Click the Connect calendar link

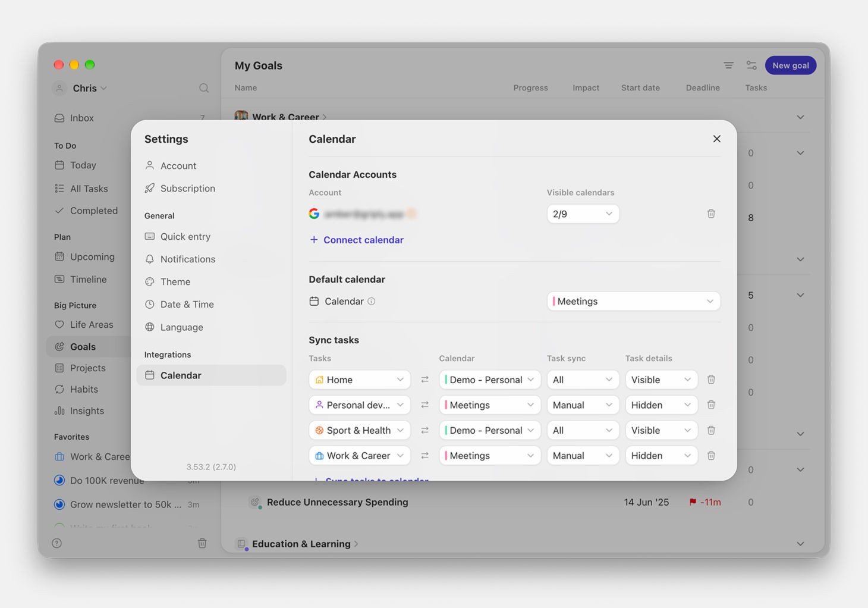357,240
